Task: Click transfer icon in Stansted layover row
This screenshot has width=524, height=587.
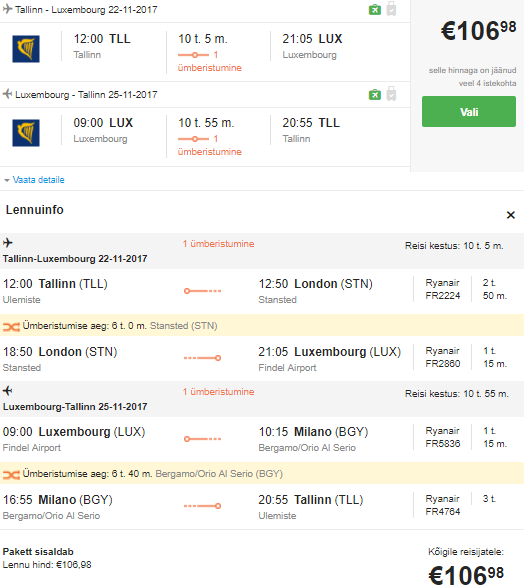Action: (x=11, y=327)
